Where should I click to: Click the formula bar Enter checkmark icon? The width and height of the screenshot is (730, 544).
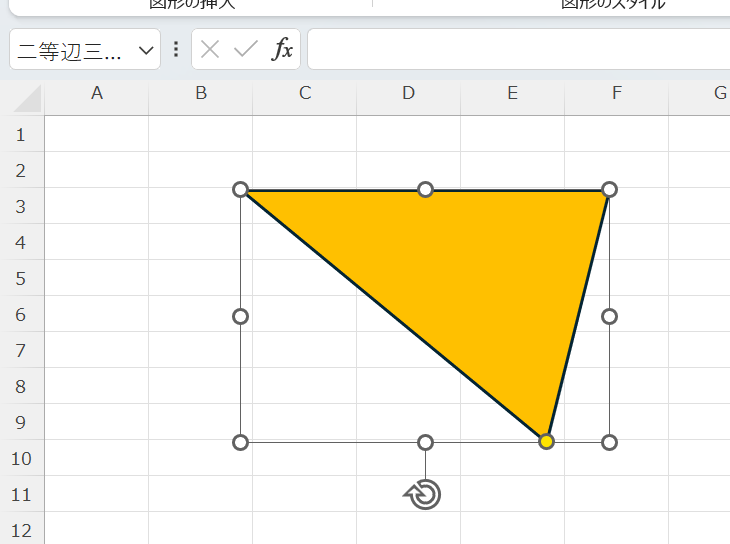(x=245, y=49)
